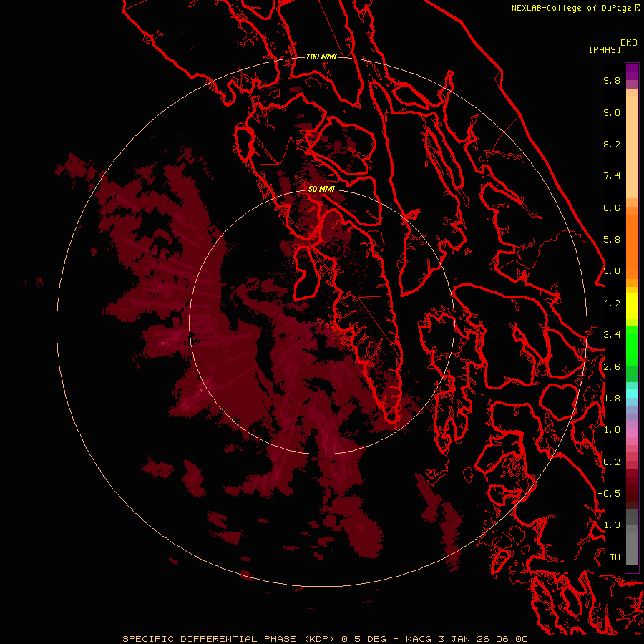Select the 5.8 scale value
Viewport: 644px width, 644px height.
pos(612,240)
